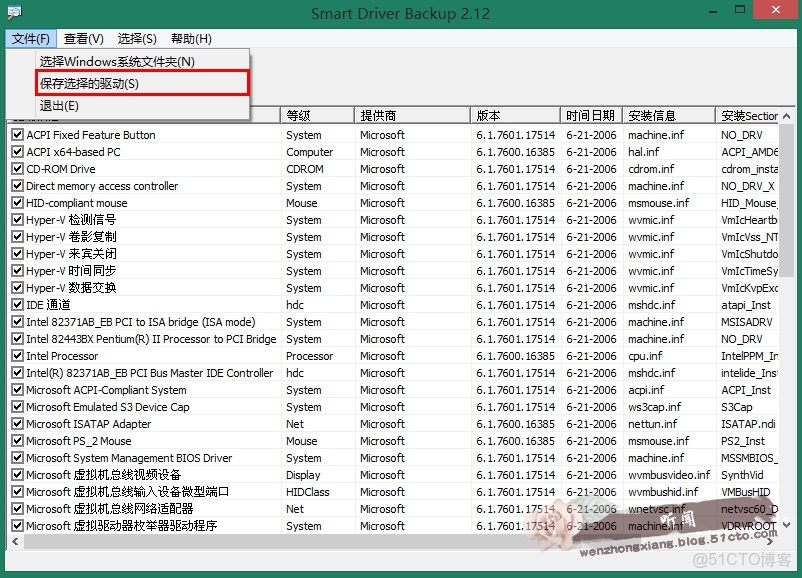Image resolution: width=802 pixels, height=578 pixels.
Task: Click the Smart Driver Backup title bar icon
Action: pyautogui.click(x=14, y=10)
